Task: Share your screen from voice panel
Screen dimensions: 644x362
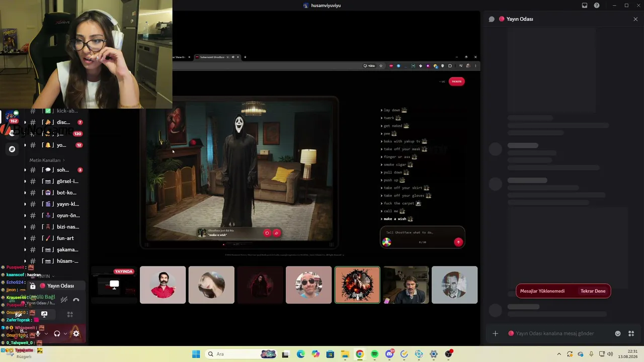Action: coord(44,314)
